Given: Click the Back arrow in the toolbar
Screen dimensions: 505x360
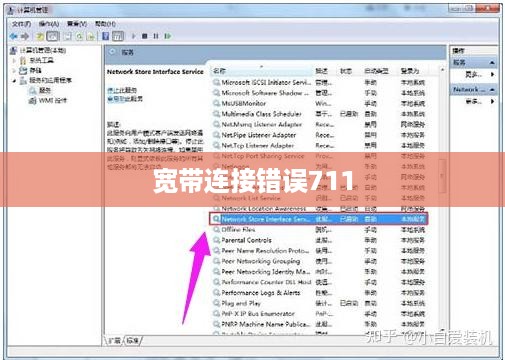Looking at the screenshot, I should 14,36.
